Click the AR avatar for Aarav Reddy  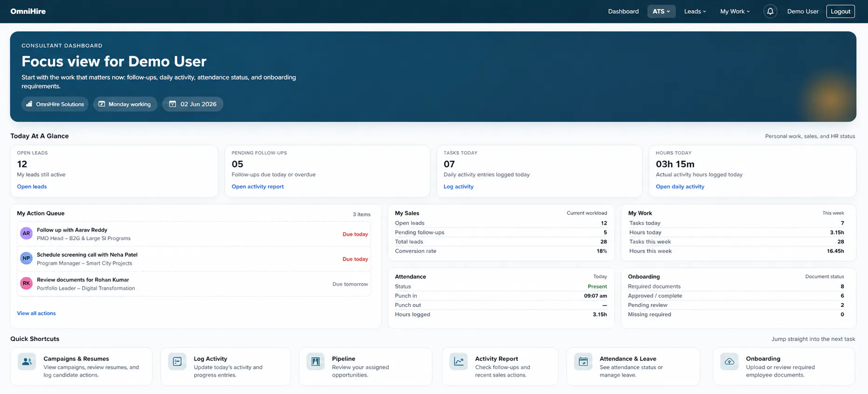tap(26, 233)
